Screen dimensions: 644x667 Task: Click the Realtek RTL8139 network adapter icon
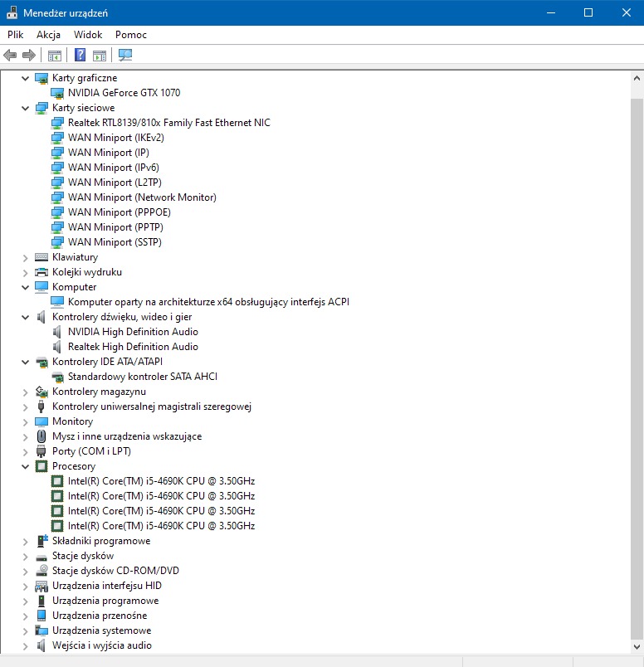point(57,123)
